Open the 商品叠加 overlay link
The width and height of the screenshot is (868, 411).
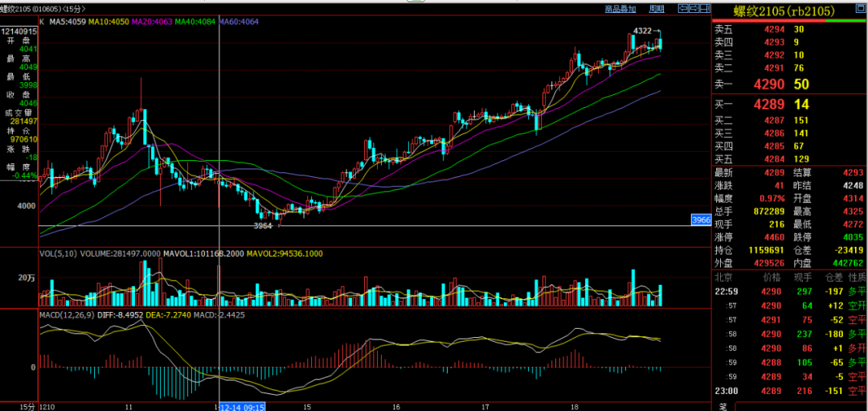coord(620,9)
